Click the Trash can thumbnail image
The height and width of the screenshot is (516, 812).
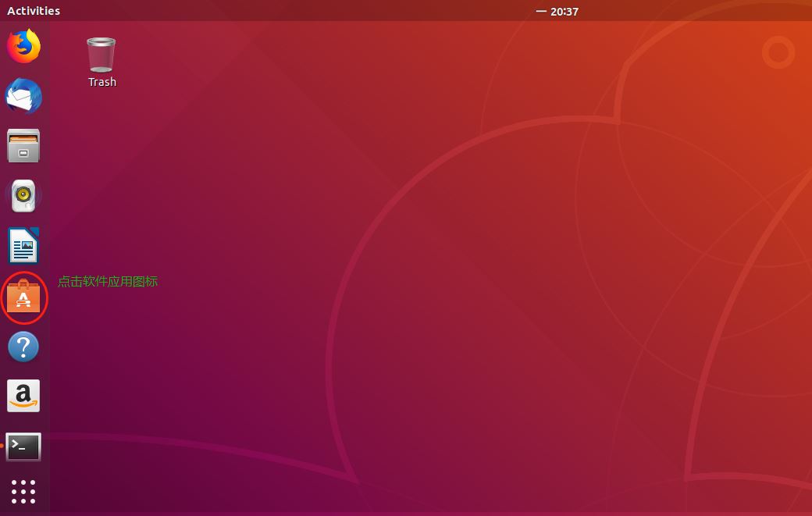pyautogui.click(x=101, y=53)
